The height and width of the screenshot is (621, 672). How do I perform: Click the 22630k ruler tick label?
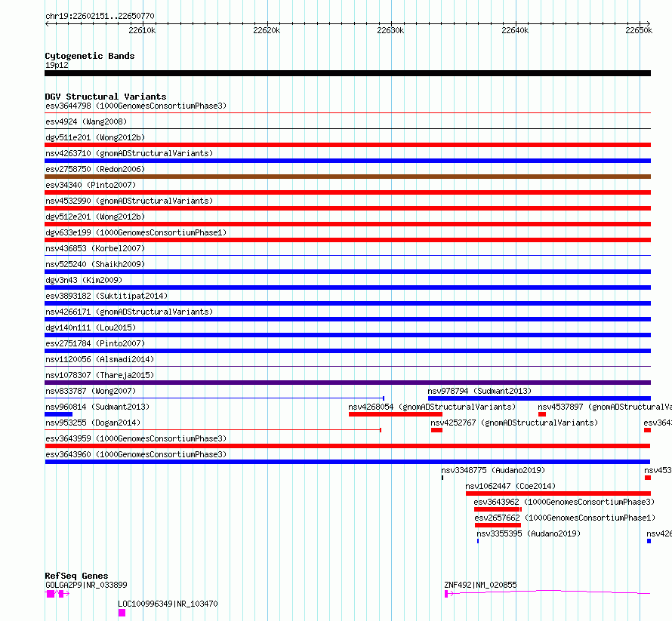click(x=390, y=30)
